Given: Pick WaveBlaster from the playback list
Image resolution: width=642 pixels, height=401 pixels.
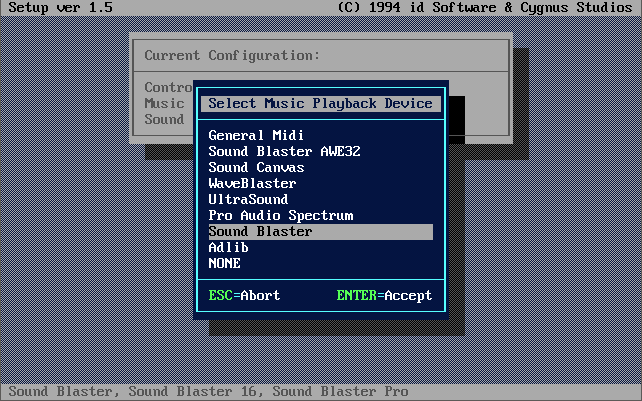Looking at the screenshot, I should (252, 183).
